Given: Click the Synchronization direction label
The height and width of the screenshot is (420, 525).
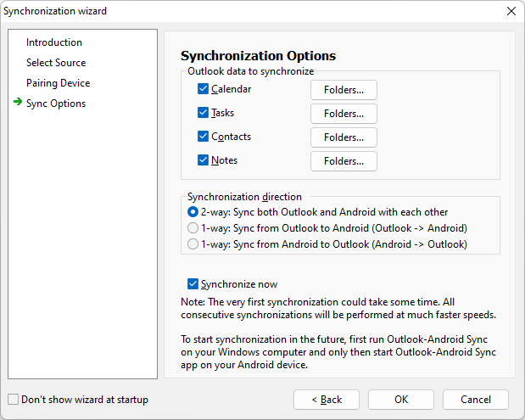Looking at the screenshot, I should pyautogui.click(x=244, y=197).
